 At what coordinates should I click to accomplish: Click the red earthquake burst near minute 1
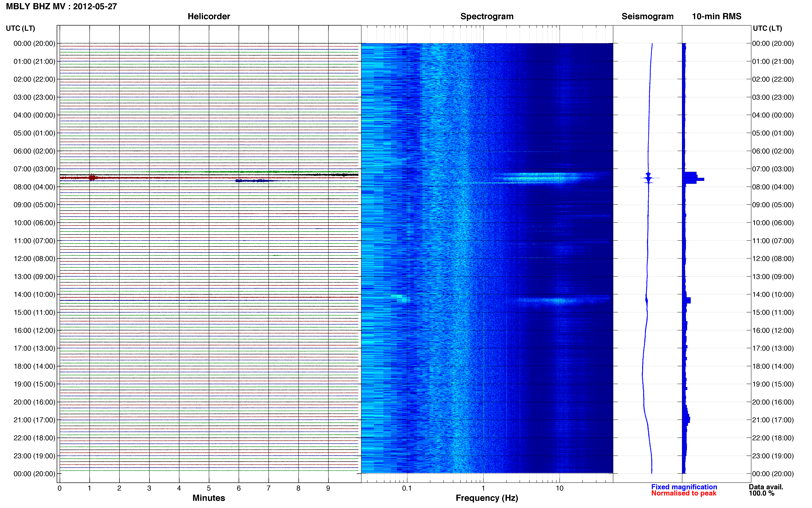point(92,177)
